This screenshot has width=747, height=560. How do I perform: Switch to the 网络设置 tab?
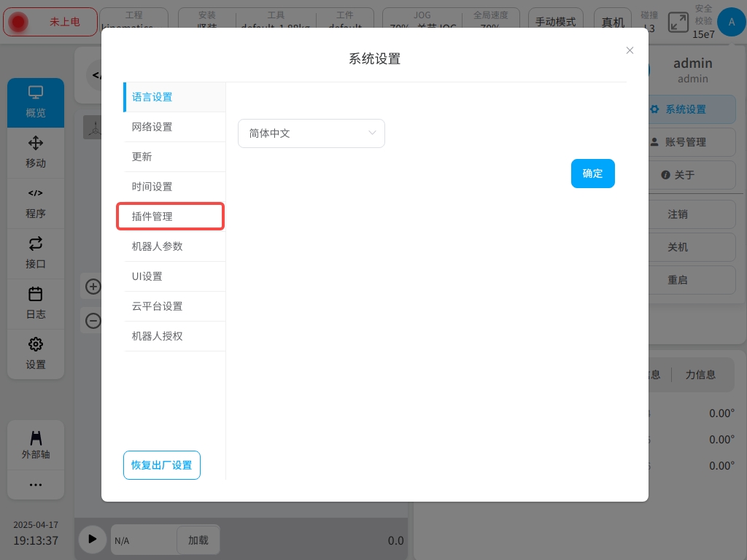pyautogui.click(x=171, y=127)
